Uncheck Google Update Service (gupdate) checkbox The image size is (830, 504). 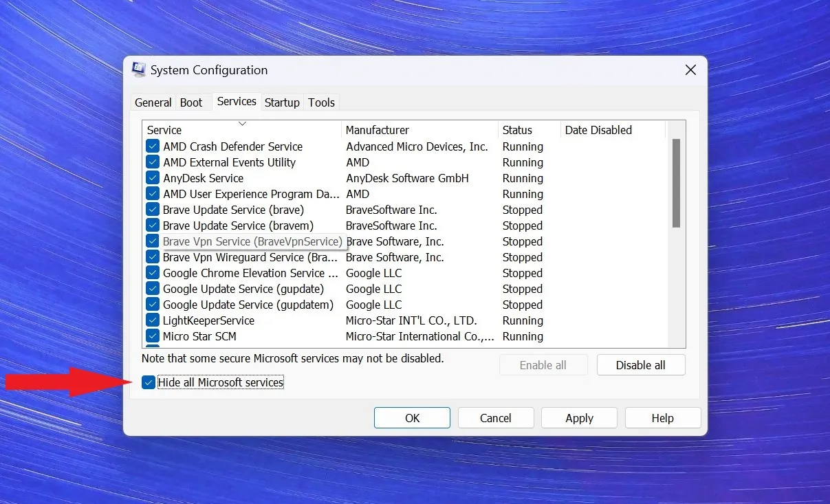pyautogui.click(x=153, y=289)
